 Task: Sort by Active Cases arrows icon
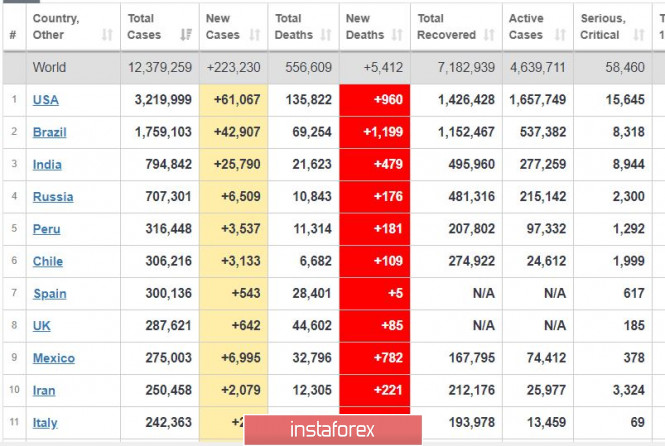(x=560, y=34)
